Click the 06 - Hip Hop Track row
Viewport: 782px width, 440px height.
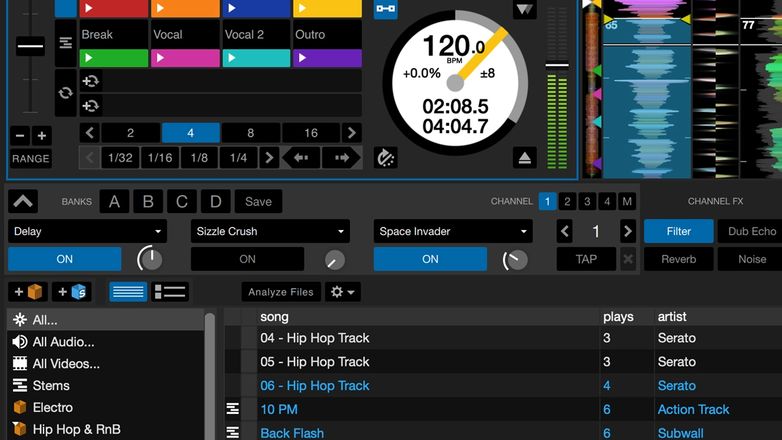pos(503,386)
